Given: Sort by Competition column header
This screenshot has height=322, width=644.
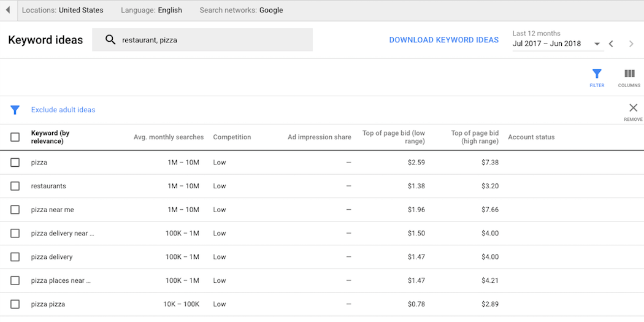Looking at the screenshot, I should (x=232, y=137).
